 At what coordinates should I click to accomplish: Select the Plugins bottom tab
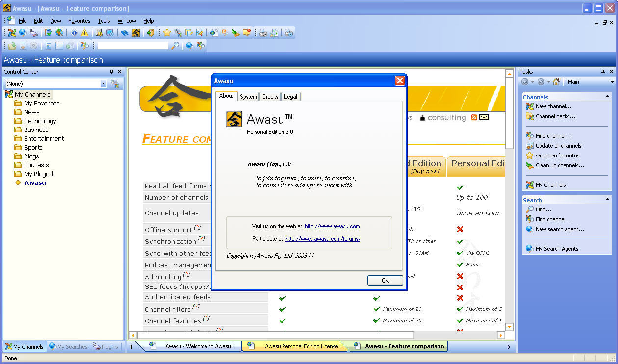[x=105, y=347]
